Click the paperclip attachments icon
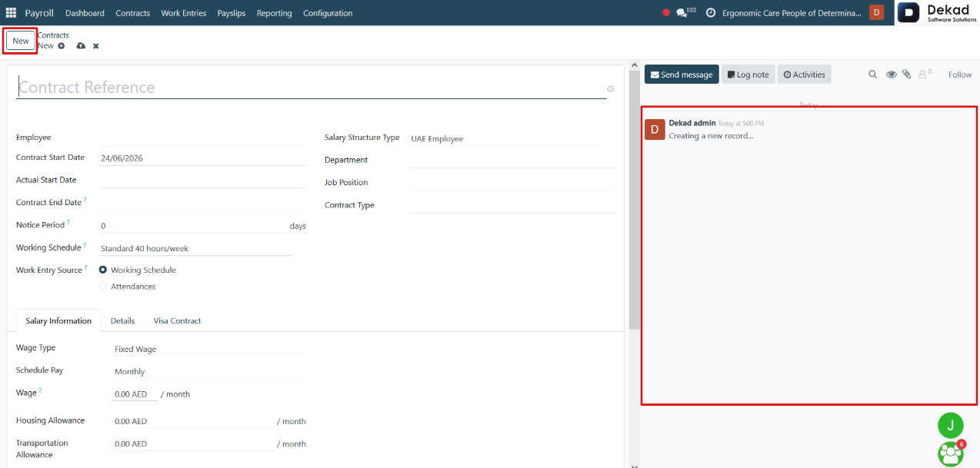 coord(907,75)
